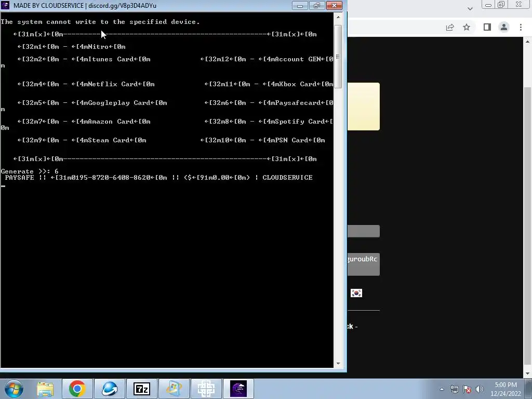The height and width of the screenshot is (399, 532).
Task: Open 7-Zip from the taskbar
Action: point(142,389)
